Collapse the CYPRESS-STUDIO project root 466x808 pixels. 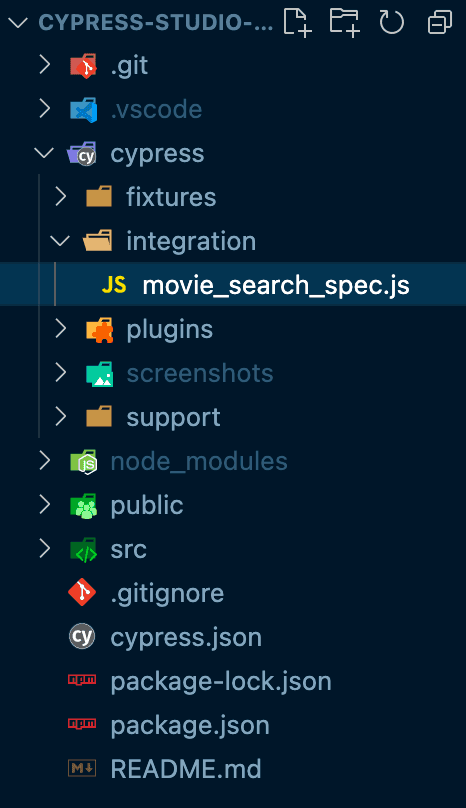(x=18, y=23)
